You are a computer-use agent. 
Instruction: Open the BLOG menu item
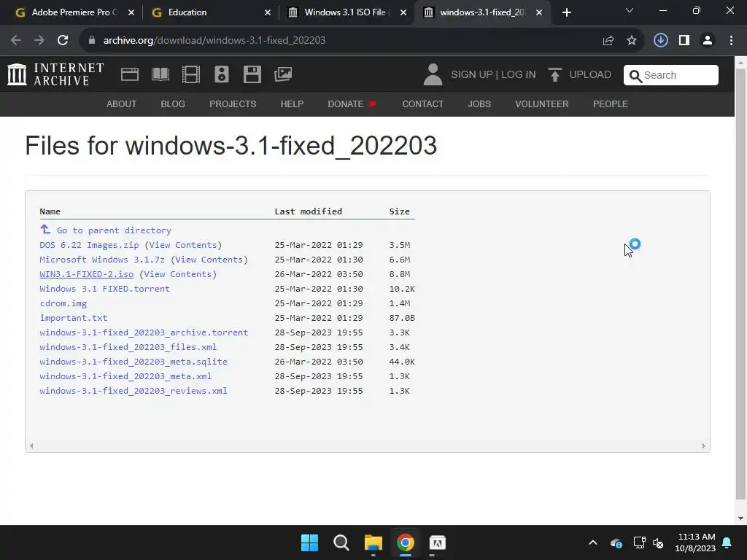(173, 104)
